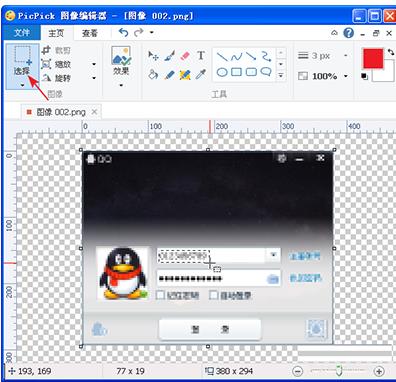Image resolution: width=396 pixels, height=382 pixels.
Task: Click the 旋转 rotate tool
Action: click(x=56, y=78)
